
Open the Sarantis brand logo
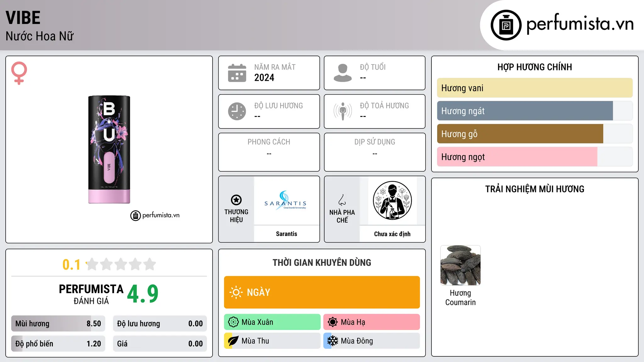click(286, 200)
